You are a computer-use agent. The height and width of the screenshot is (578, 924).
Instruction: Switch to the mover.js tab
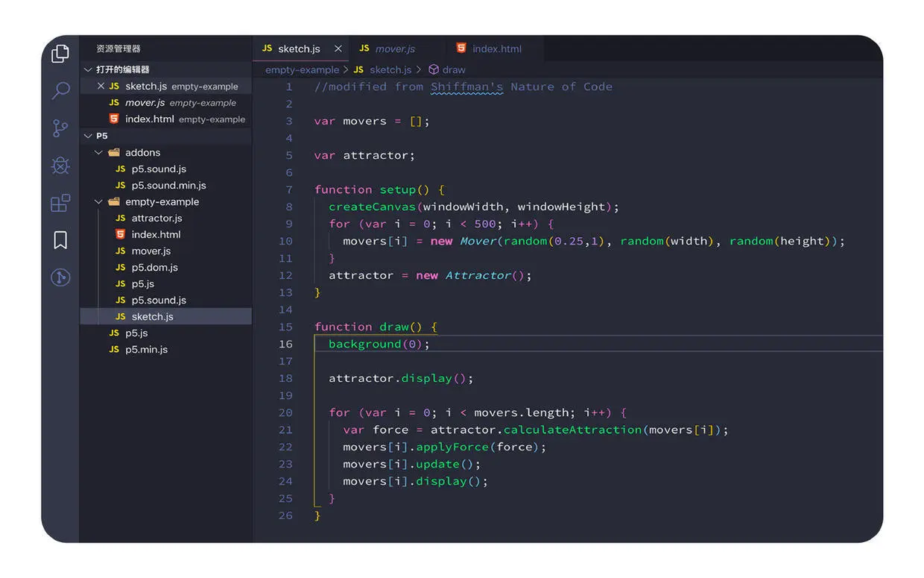pos(395,48)
